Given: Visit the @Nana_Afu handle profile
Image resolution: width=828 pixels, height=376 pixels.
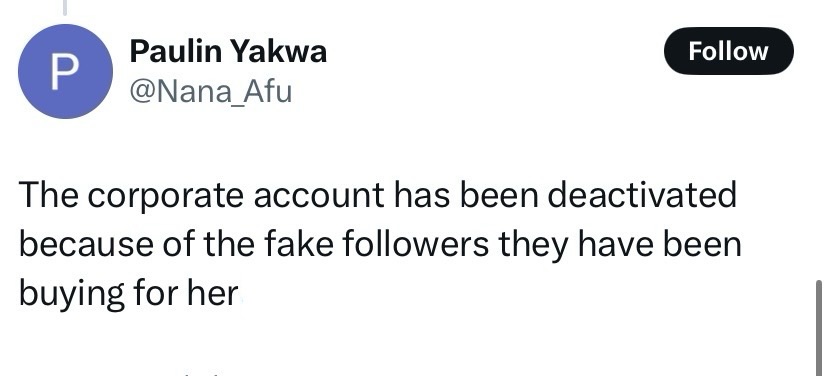Looking at the screenshot, I should point(211,91).
